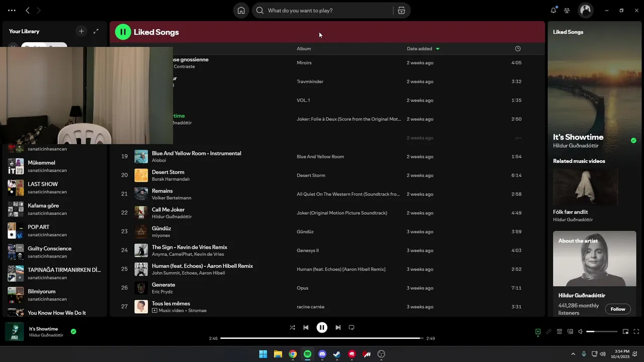The image size is (644, 362).
Task: Seek on the song progress bar
Action: pos(322,338)
